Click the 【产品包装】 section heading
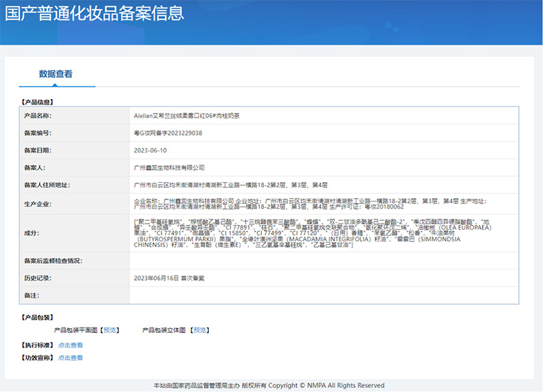This screenshot has height=392, width=543. coord(37,318)
